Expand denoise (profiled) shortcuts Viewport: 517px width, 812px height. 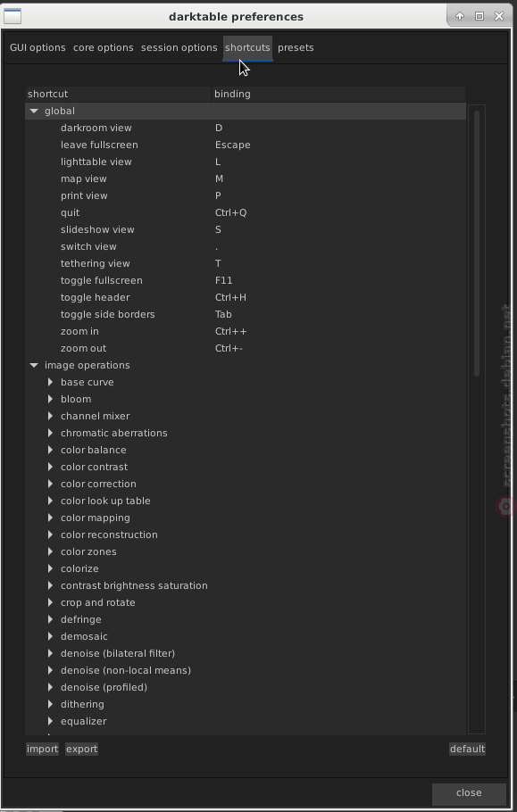[50, 687]
